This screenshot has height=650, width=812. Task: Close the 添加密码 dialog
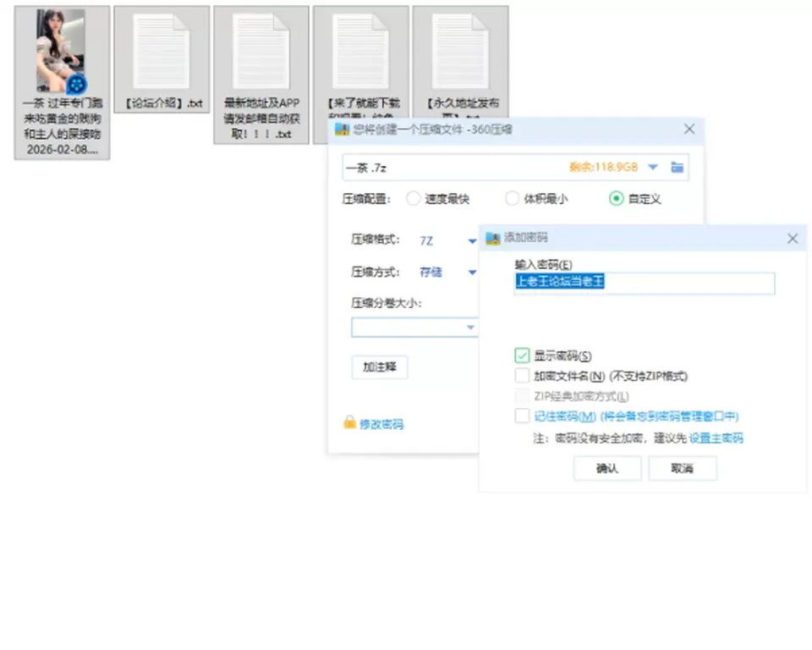(793, 239)
